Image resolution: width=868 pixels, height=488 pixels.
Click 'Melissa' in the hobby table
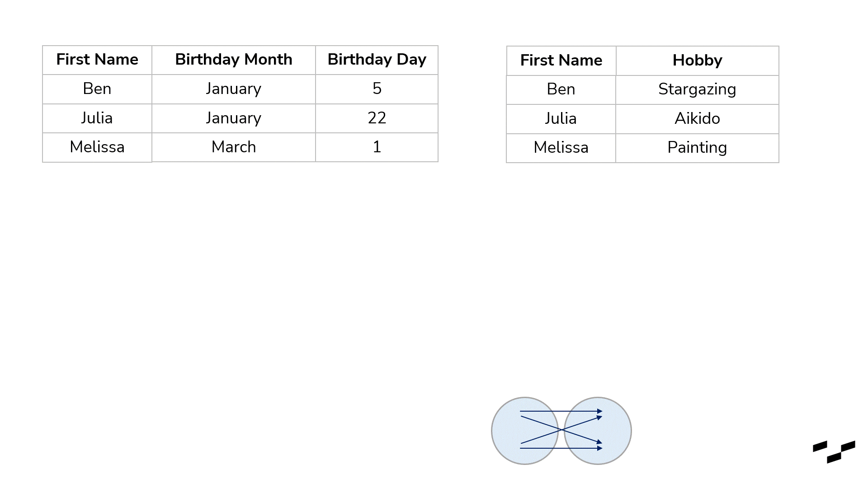click(561, 148)
